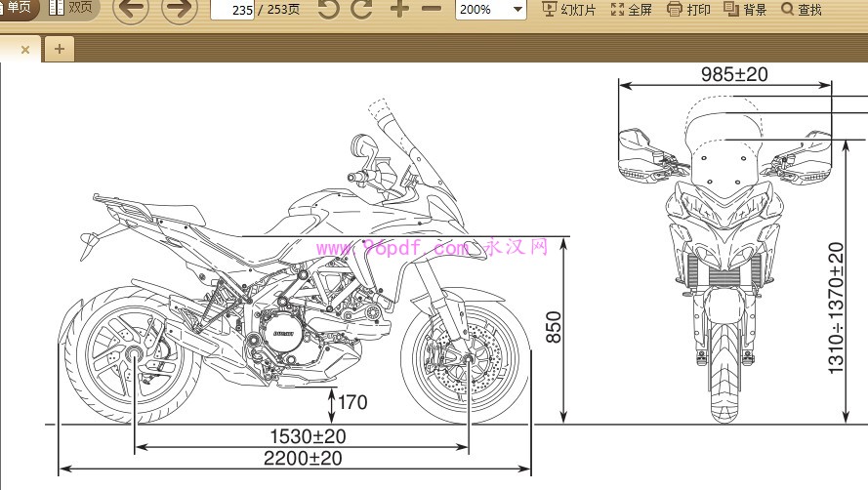Viewport: 868px width, 490px height.
Task: Rotate page clockwise
Action: pyautogui.click(x=361, y=9)
